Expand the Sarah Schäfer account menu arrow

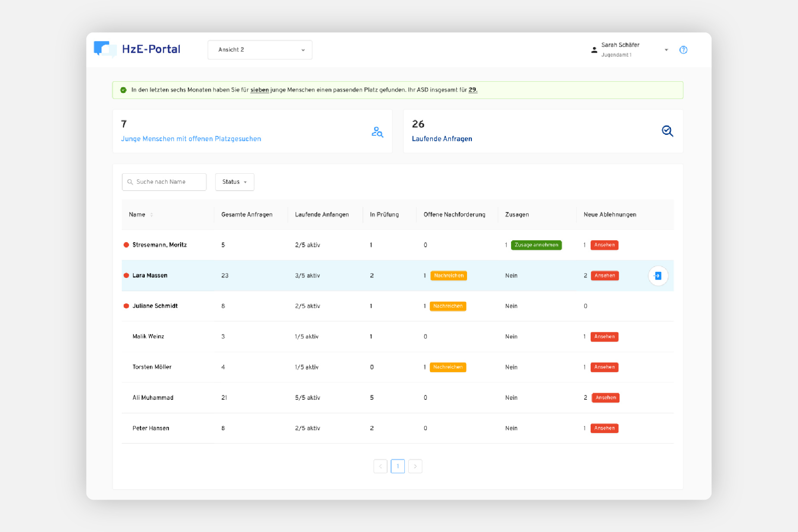[x=666, y=50]
